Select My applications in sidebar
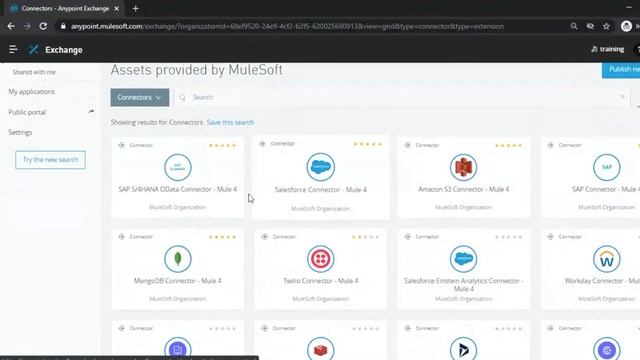 [x=31, y=91]
